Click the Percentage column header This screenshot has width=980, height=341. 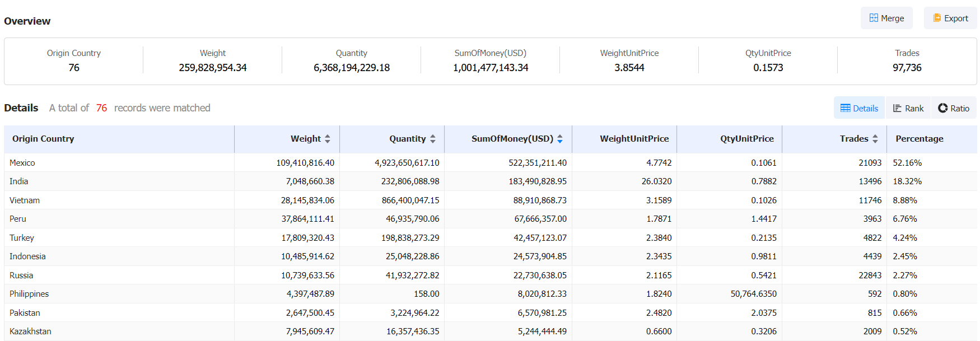(x=919, y=139)
